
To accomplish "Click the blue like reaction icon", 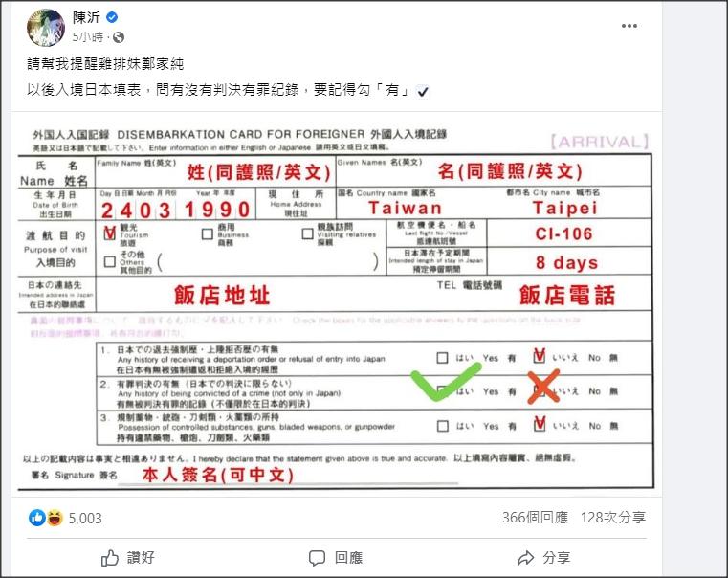I will [x=37, y=518].
